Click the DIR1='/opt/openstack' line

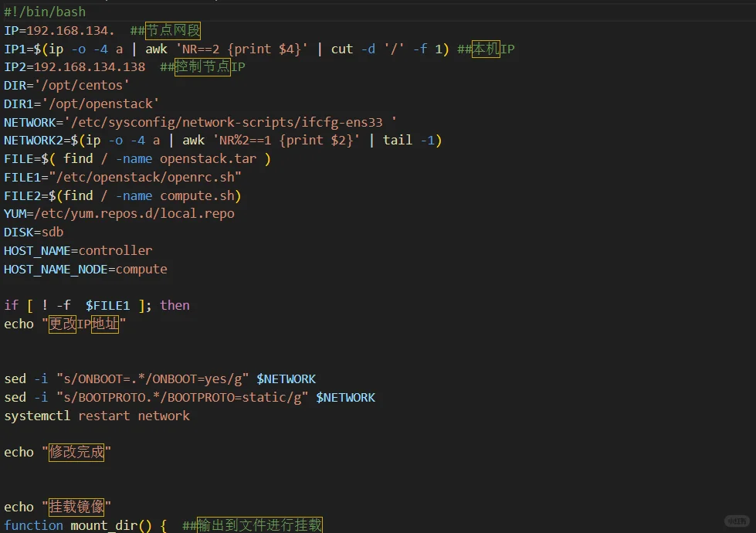pos(82,104)
